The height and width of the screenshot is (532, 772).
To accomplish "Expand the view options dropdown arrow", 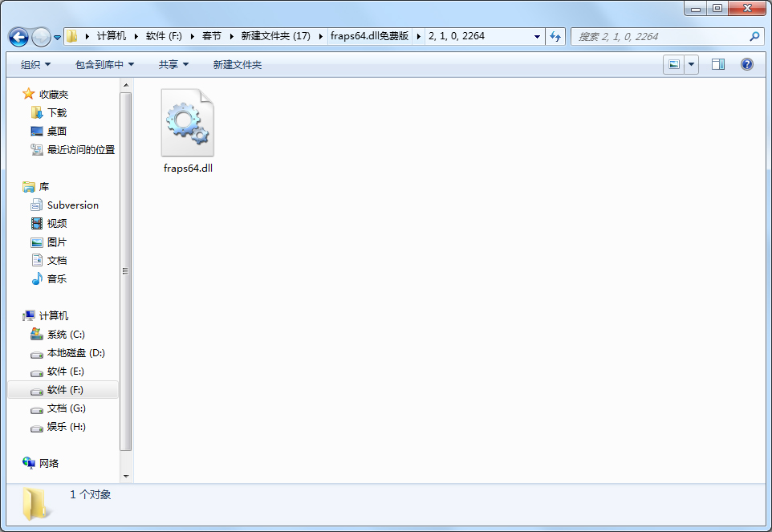I will pyautogui.click(x=691, y=64).
